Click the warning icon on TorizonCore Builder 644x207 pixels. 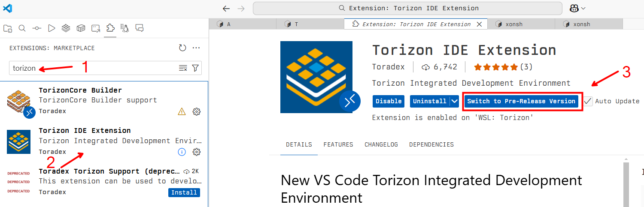tap(182, 111)
